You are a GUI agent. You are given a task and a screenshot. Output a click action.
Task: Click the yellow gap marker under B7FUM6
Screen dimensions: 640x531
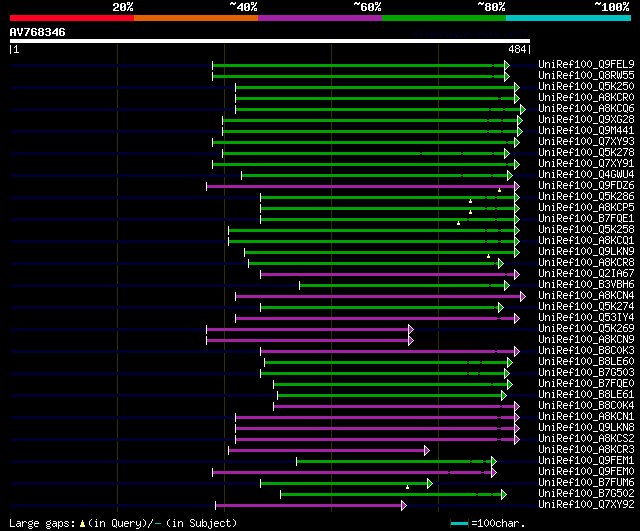pyautogui.click(x=407, y=487)
